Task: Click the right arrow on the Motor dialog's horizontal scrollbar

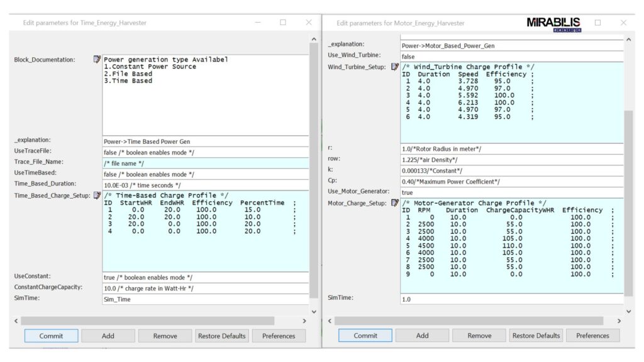Action: 619,321
